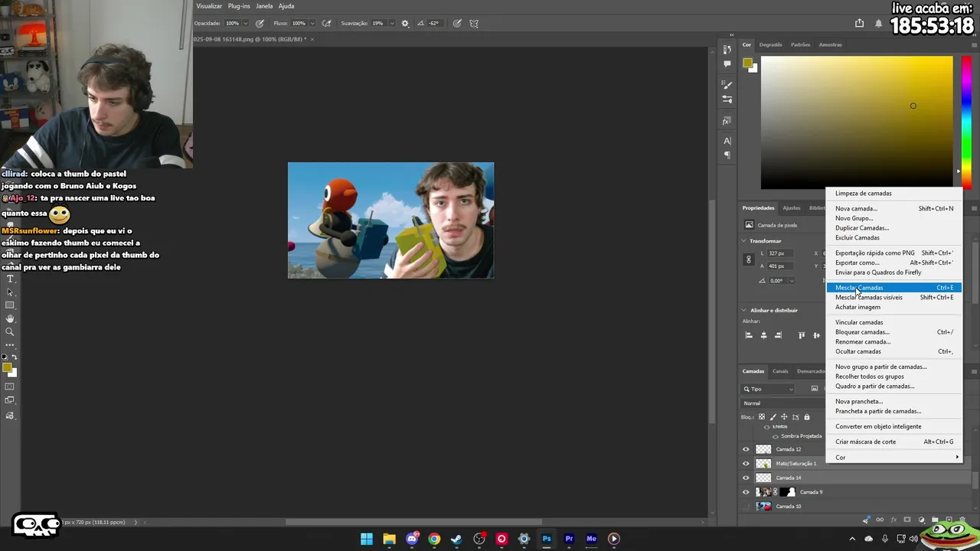Click the align left edges icon
Screen dimensions: 980x551
(x=749, y=335)
